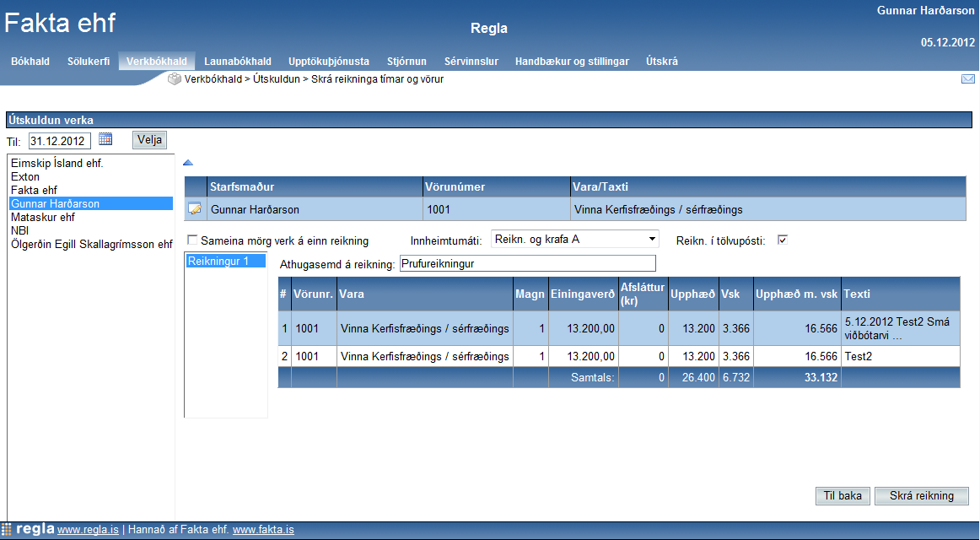Screen dimensions: 980x540
Task: Open the Innheimtumáti dropdown
Action: click(x=575, y=240)
